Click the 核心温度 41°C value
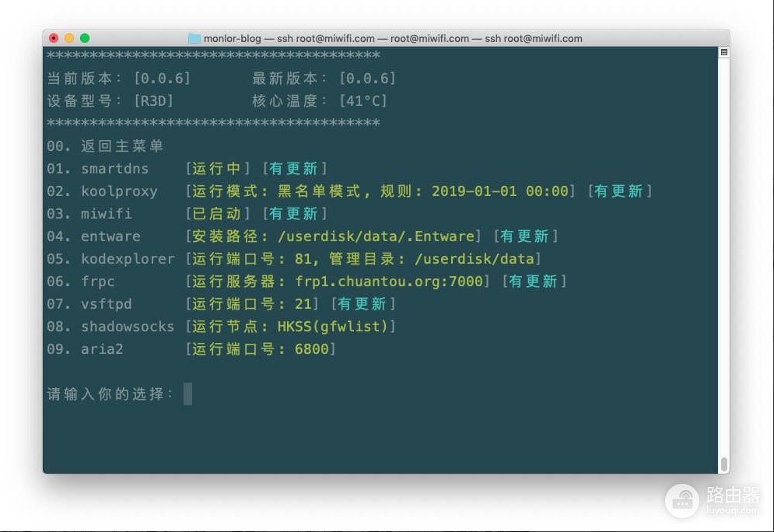The width and height of the screenshot is (774, 532). [363, 101]
